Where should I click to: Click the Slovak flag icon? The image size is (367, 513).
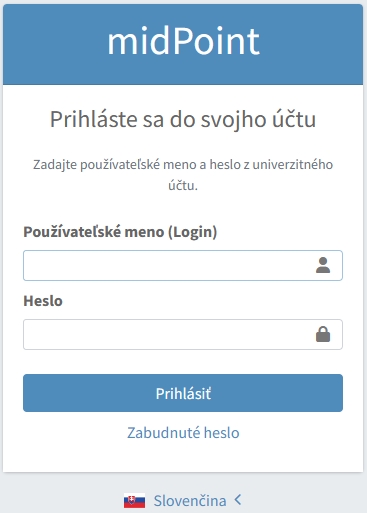[134, 500]
